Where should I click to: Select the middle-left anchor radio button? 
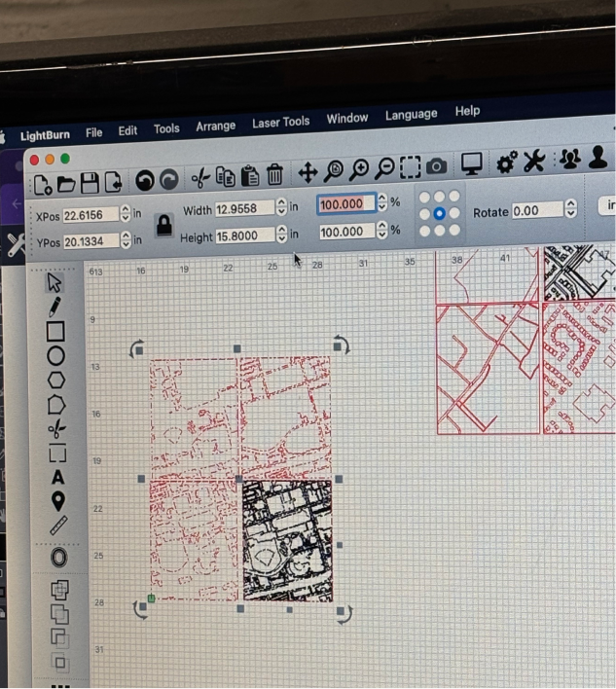click(x=424, y=214)
